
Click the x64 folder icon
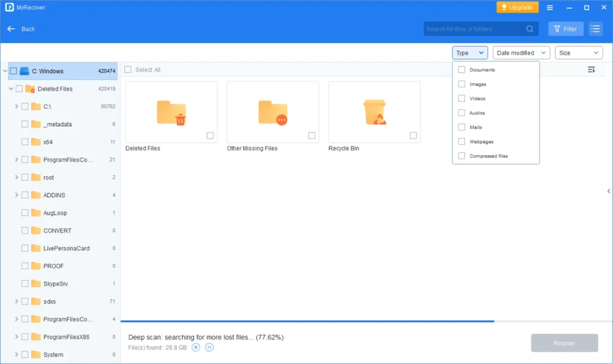click(36, 142)
